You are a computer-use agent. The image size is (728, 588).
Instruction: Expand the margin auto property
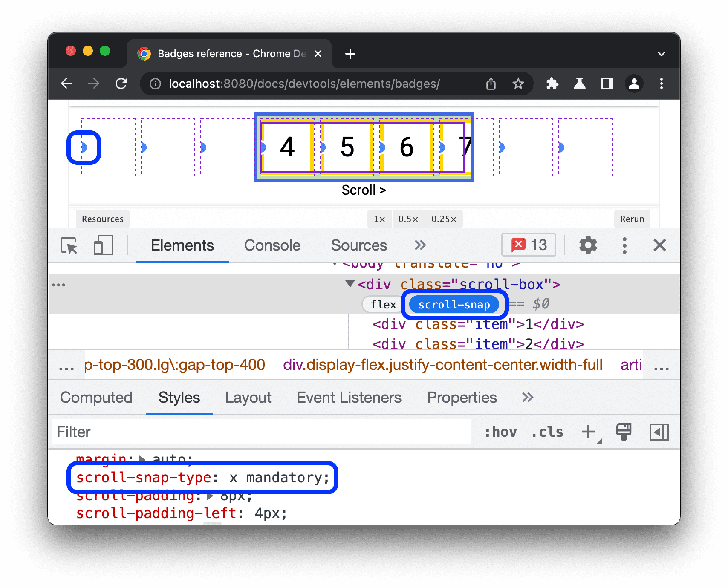(x=141, y=459)
